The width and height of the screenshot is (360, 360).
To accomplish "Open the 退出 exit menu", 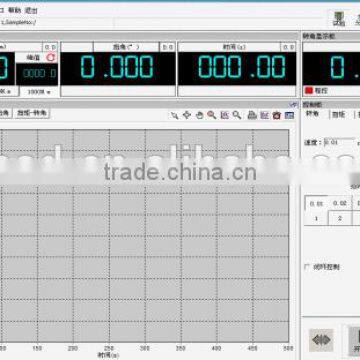I will pyautogui.click(x=31, y=10).
